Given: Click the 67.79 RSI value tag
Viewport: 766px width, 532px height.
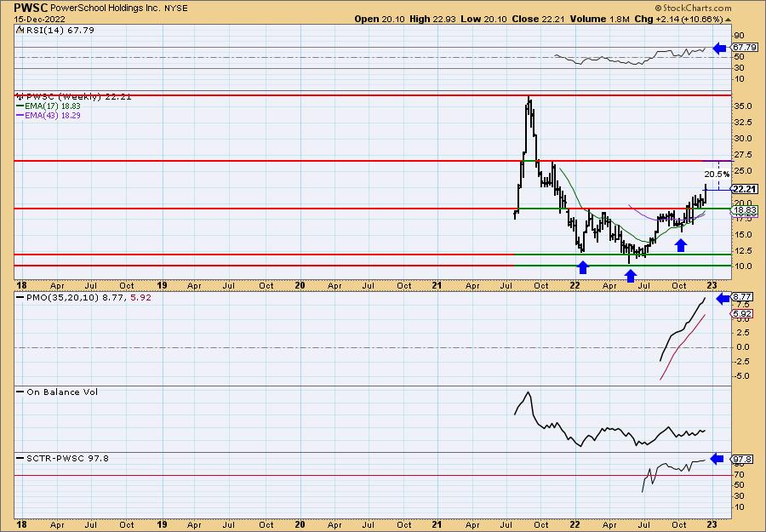Looking at the screenshot, I should pyautogui.click(x=745, y=48).
